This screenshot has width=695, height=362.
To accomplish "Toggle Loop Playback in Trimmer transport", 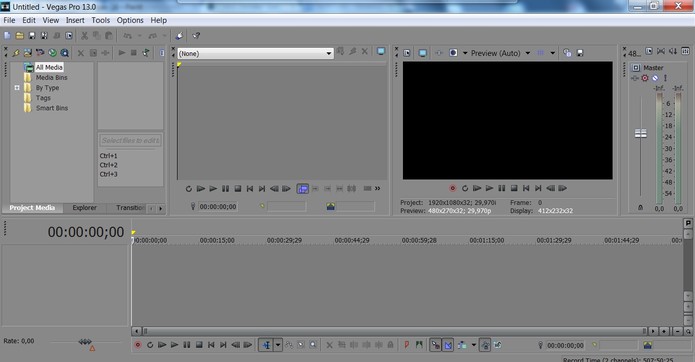I will point(188,189).
